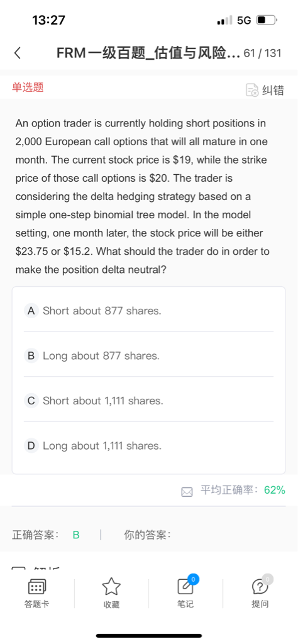Tap the 正确答案 B result

pos(46,535)
